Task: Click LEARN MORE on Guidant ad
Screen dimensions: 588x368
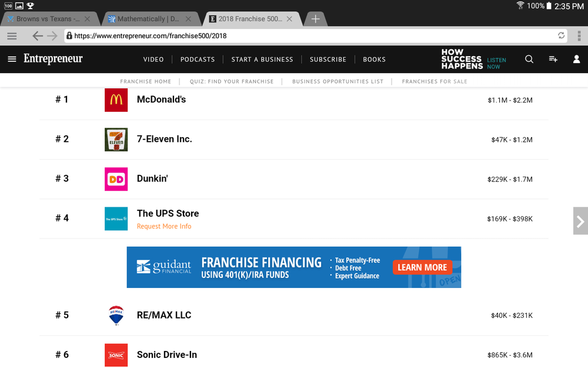Action: (422, 267)
